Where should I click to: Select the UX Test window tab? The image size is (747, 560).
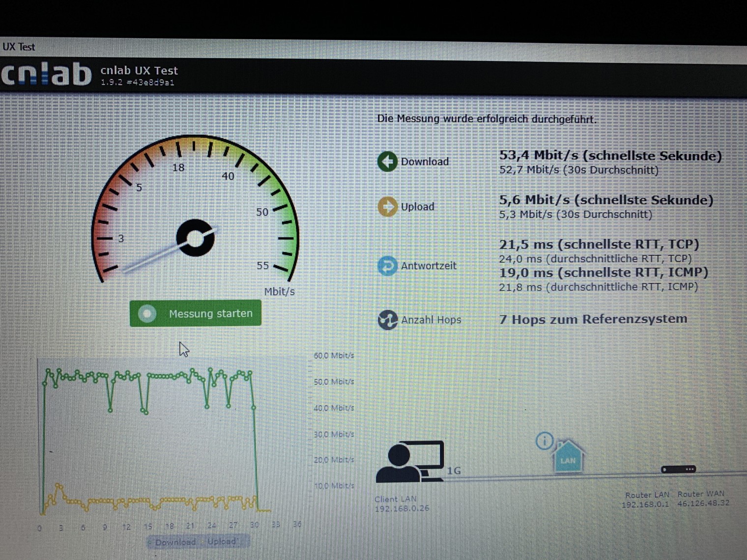pos(19,47)
